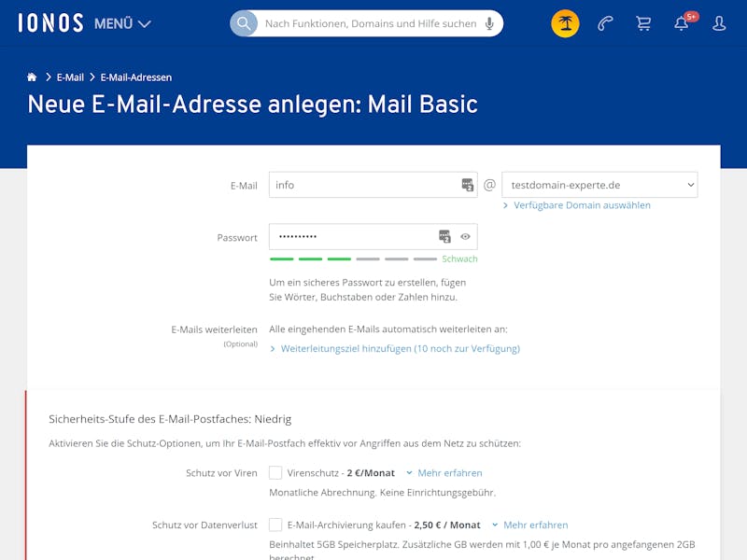Click the Passwort input field

tap(373, 237)
